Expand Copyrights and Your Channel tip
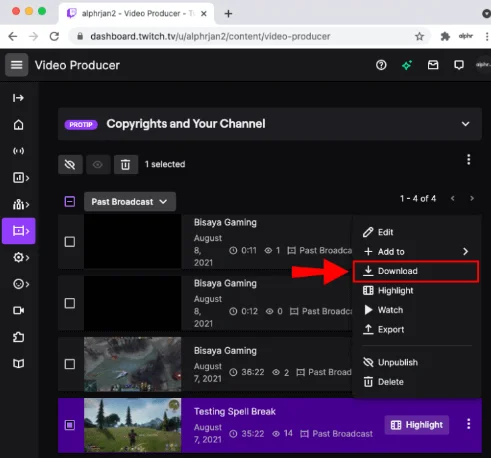The width and height of the screenshot is (491, 458). 465,124
